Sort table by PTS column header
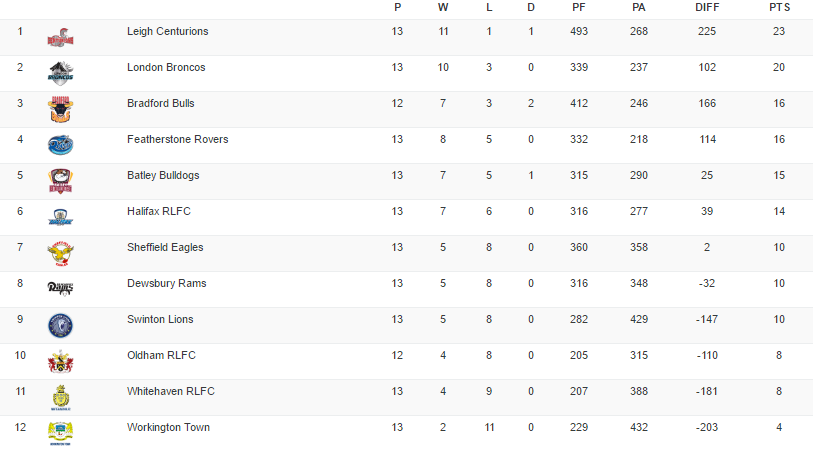Image resolution: width=813 pixels, height=464 pixels. coord(779,7)
